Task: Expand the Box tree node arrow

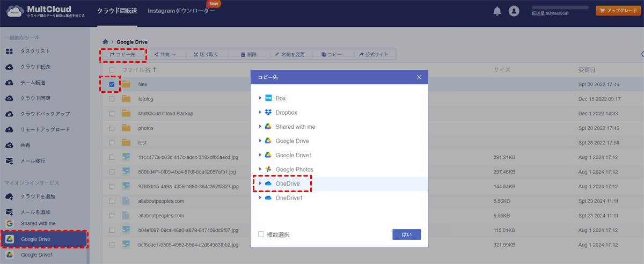Action: (x=260, y=98)
